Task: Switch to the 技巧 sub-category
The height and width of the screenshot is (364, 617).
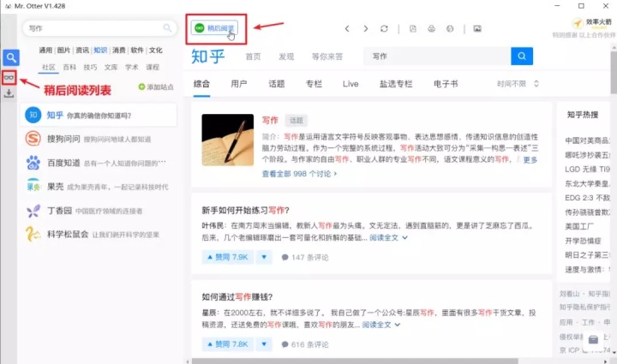Action: click(90, 67)
